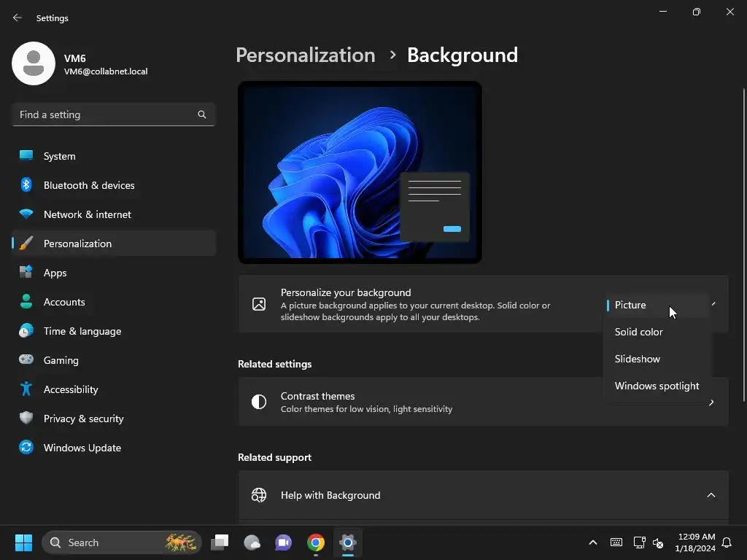Click the Settings gear taskbar icon
The height and width of the screenshot is (560, 747).
(x=348, y=542)
